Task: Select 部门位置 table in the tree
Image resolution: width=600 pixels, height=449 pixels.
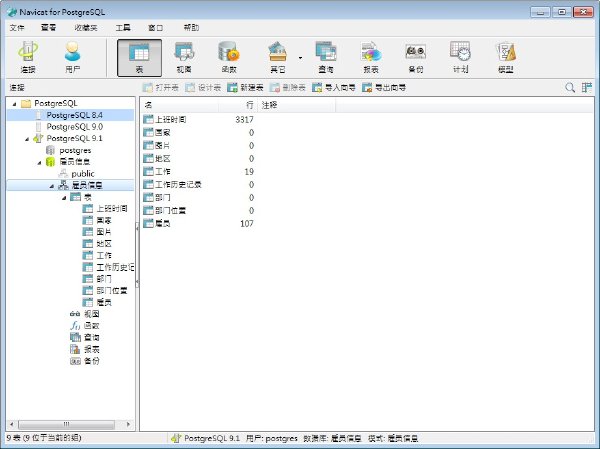Action: 111,291
